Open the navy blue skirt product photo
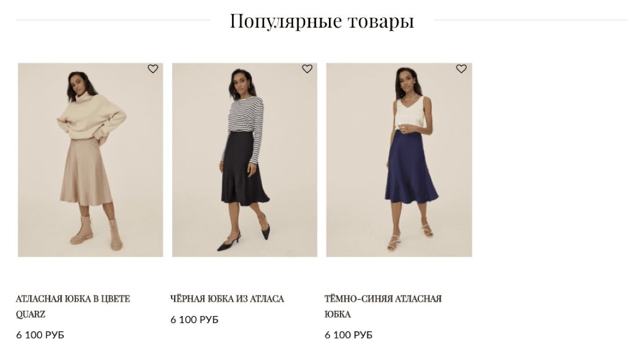Screen dimensions: 644x362 pyautogui.click(x=399, y=160)
